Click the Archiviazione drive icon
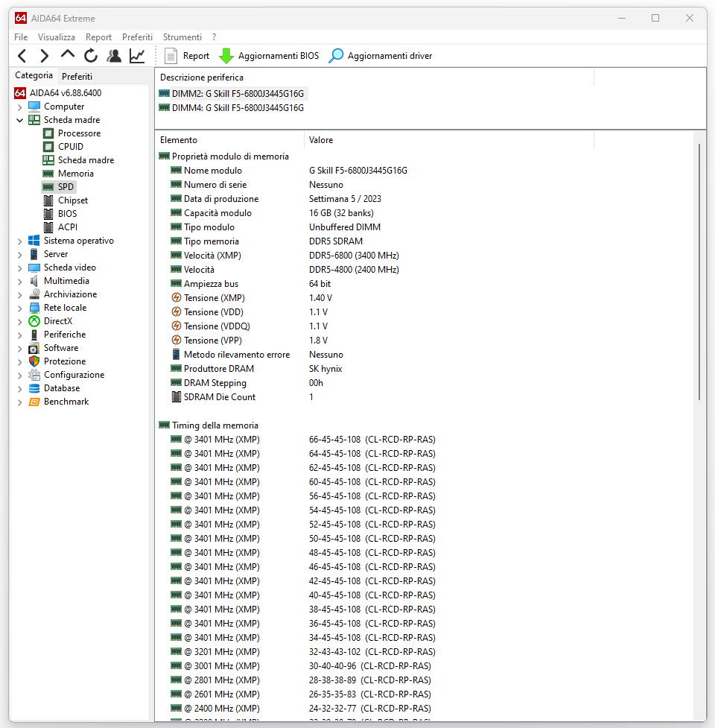The image size is (715, 728). tap(34, 294)
